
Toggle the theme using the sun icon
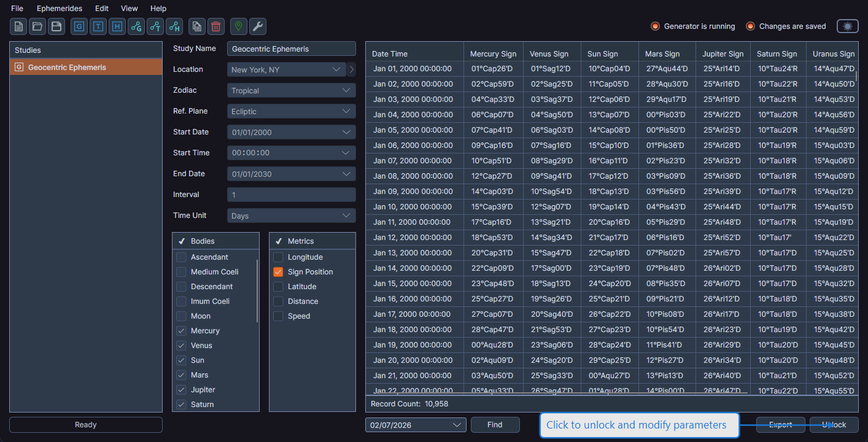pos(847,26)
